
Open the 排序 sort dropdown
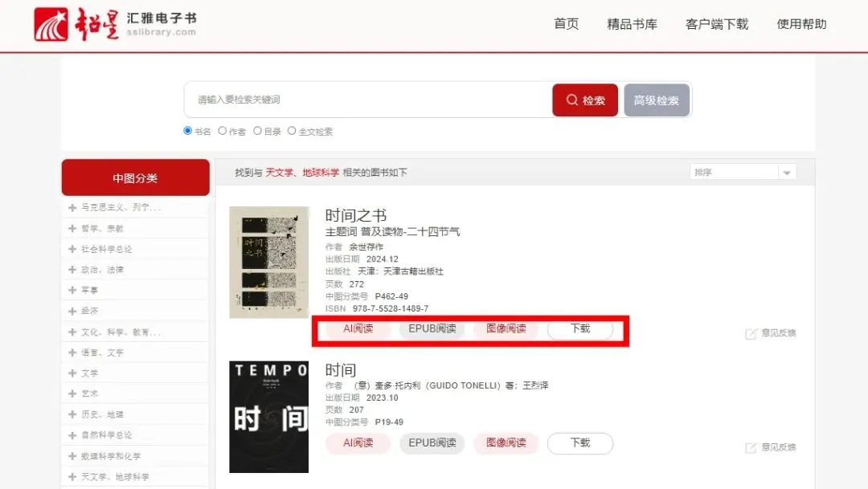tap(743, 172)
